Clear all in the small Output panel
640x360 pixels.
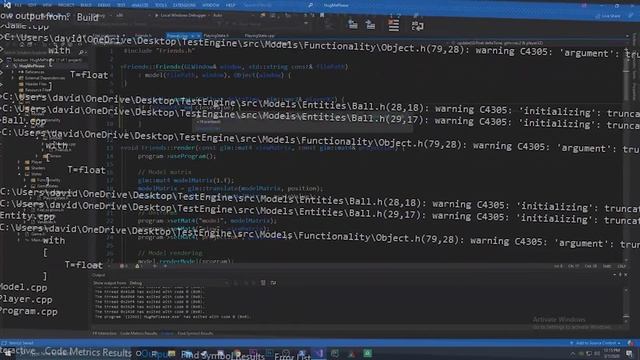[263, 283]
